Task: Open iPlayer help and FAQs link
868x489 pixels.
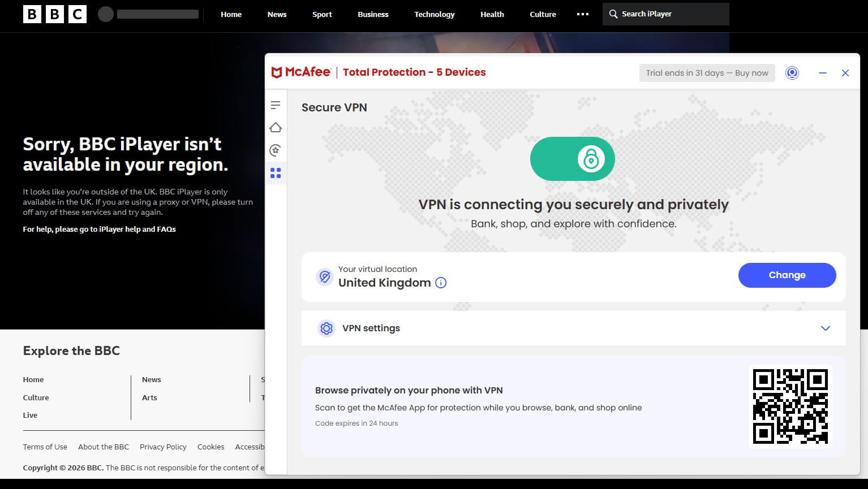Action: click(99, 229)
